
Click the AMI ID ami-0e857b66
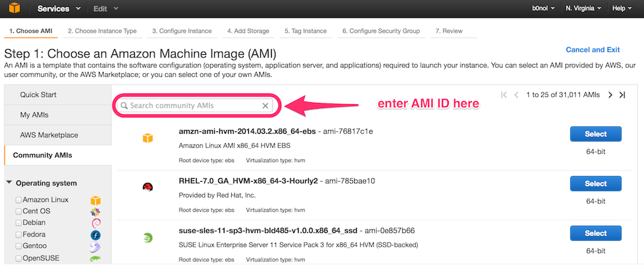tap(389, 230)
